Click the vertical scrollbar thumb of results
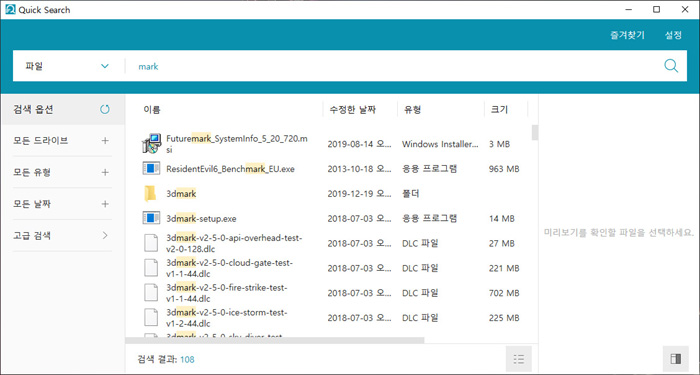The image size is (700, 375). (534, 133)
